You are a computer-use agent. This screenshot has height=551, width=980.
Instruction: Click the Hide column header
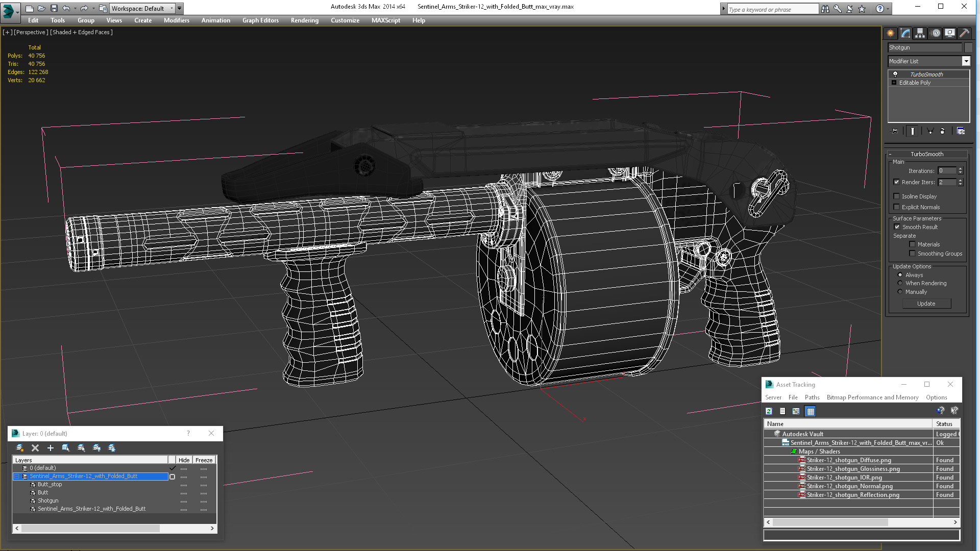pyautogui.click(x=184, y=460)
